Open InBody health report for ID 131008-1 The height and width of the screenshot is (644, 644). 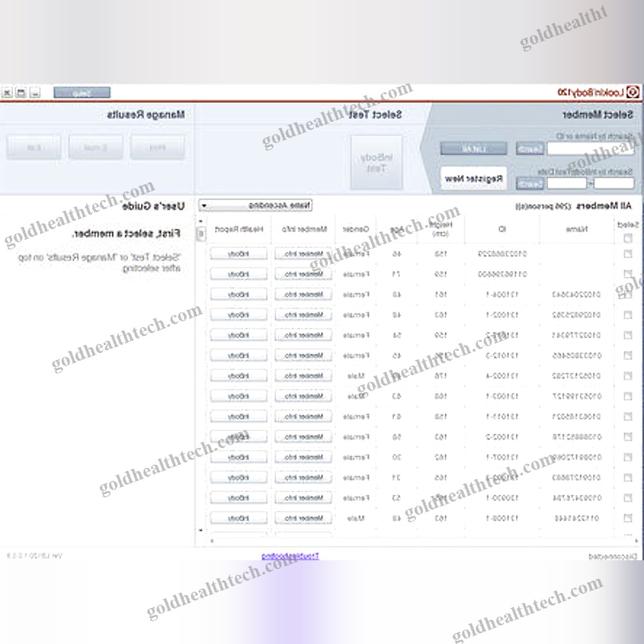point(239,518)
